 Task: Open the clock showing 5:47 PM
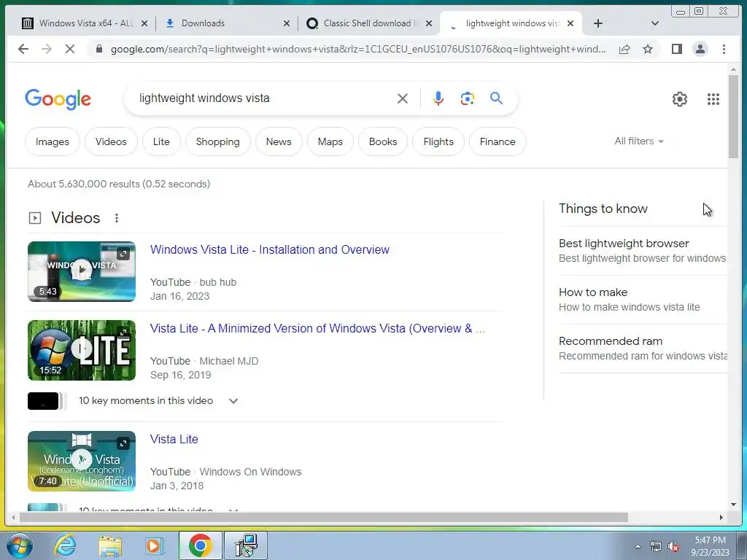pyautogui.click(x=710, y=546)
